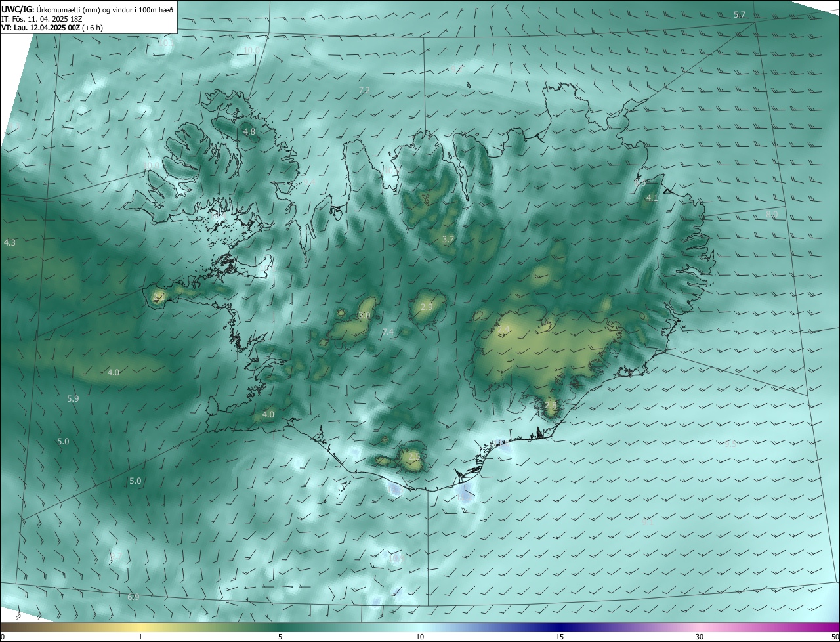
Task: Click the 7.4 value in central Iceland
Action: [388, 332]
